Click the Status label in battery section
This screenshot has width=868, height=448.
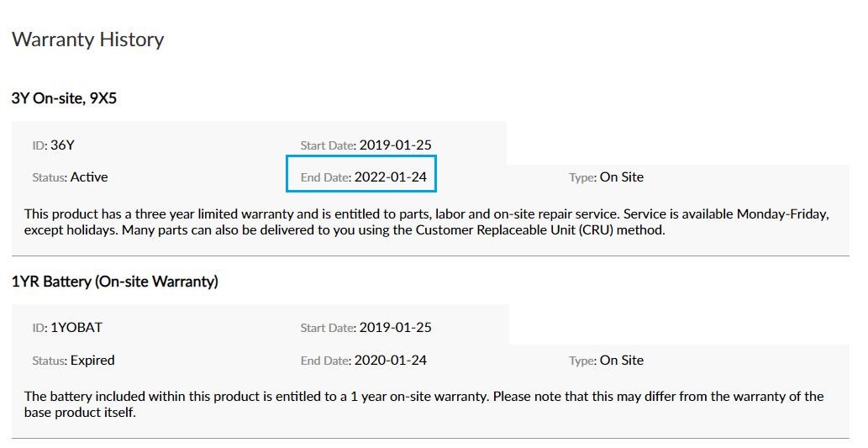click(x=50, y=361)
